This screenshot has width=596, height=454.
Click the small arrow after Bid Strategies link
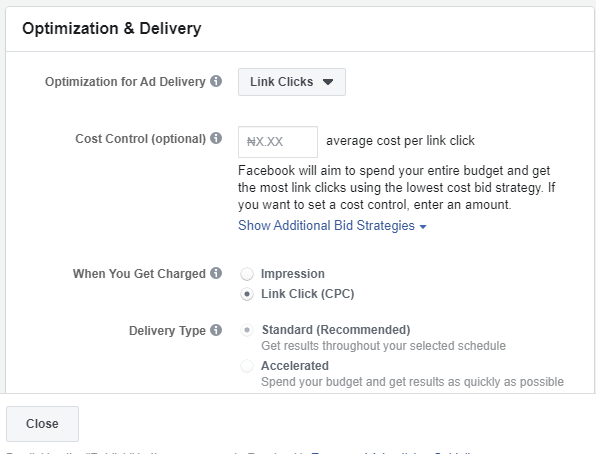[423, 227]
